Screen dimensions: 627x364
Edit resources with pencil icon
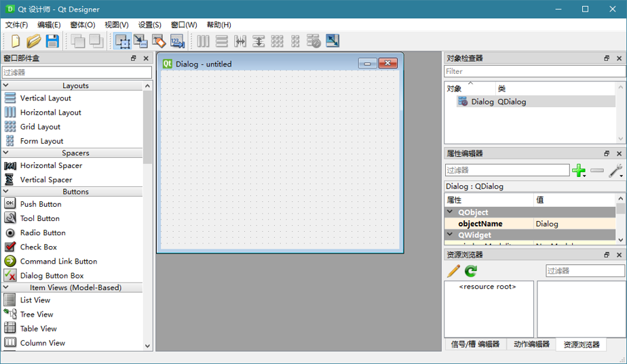[453, 271]
